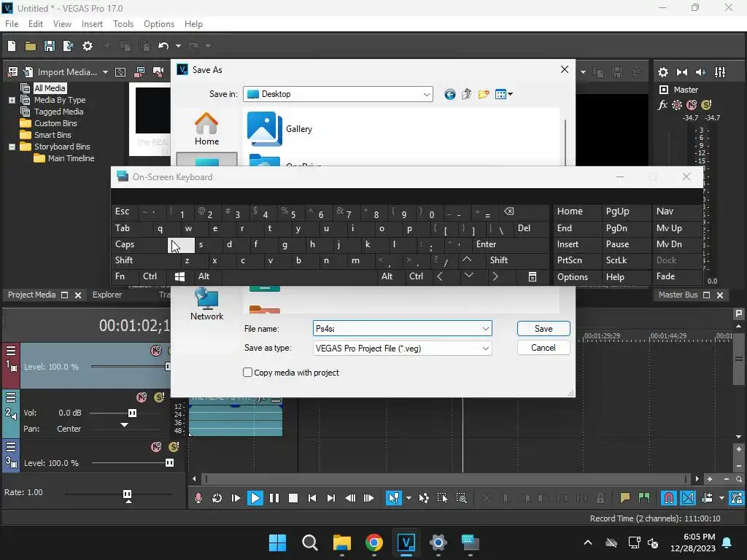This screenshot has height=560, width=747.
Task: Click the Undo arrow icon
Action: [163, 46]
